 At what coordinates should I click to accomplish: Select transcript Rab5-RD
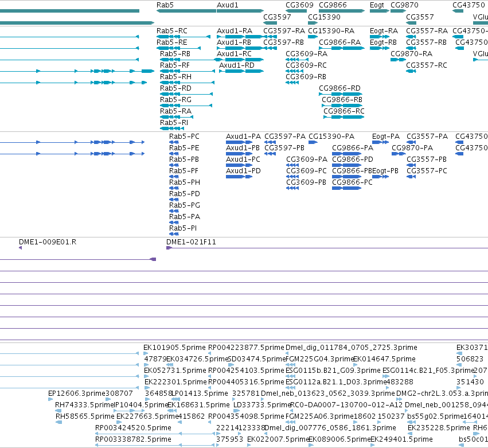[x=175, y=88]
